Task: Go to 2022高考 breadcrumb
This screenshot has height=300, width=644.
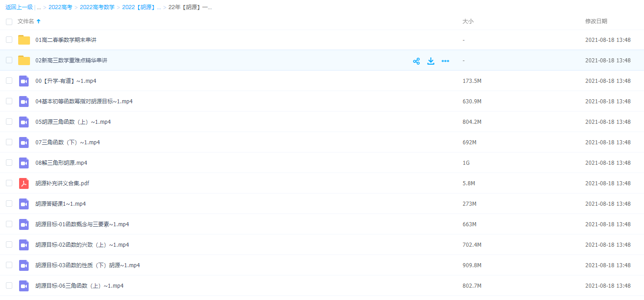Action: coord(60,7)
